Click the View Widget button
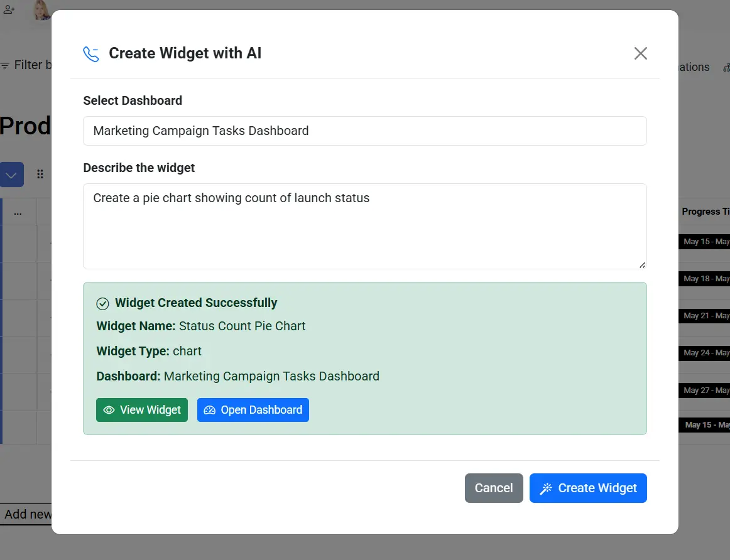Screen dimensions: 730x560 [x=142, y=410]
